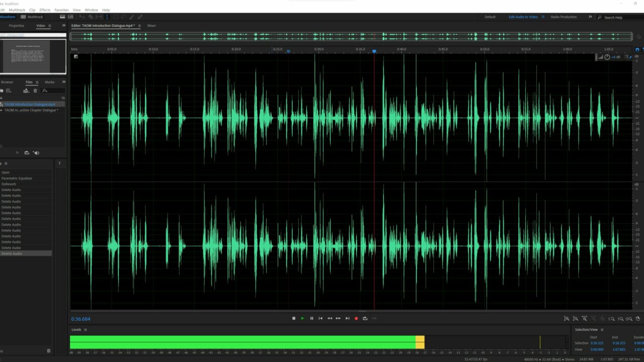Click the Fast Forward transport button
This screenshot has width=644, height=362.
click(338, 318)
